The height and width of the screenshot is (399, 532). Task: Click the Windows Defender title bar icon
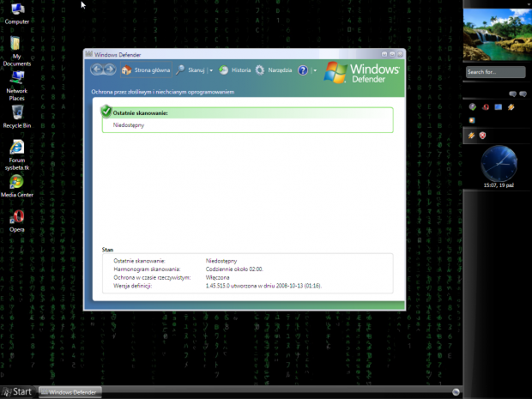89,54
